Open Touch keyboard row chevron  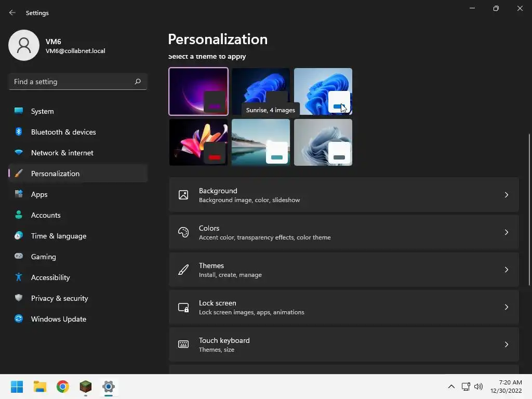pyautogui.click(x=506, y=344)
